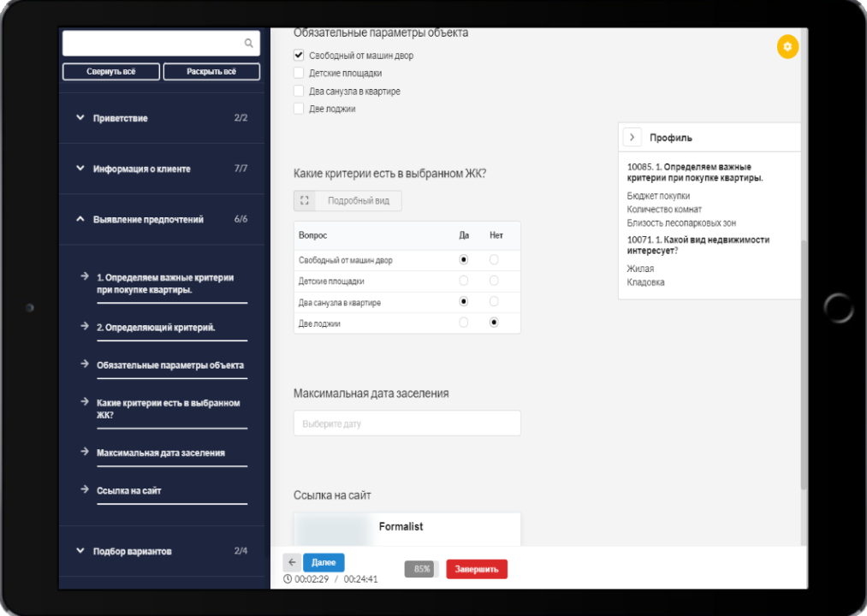Uncheck the Свободный от машин двор checkbox
The height and width of the screenshot is (616, 867).
[299, 56]
